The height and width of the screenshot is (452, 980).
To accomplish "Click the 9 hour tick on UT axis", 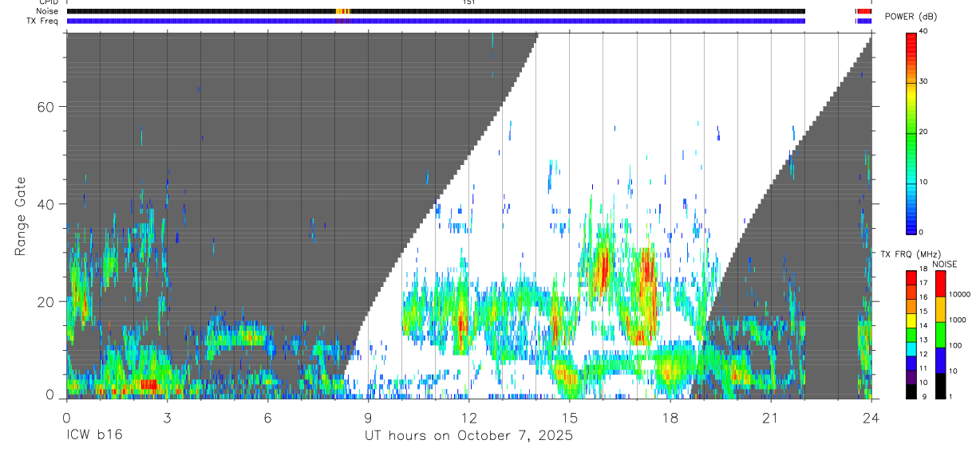I will pos(368,417).
